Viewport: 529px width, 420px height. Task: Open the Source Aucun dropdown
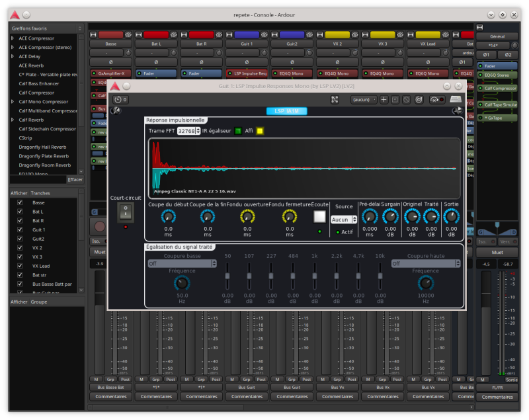[x=344, y=219]
